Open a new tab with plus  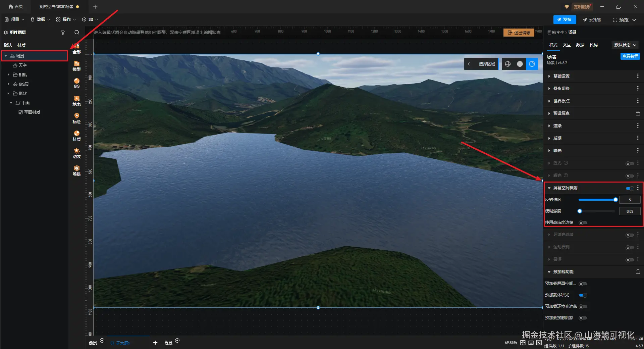tap(95, 7)
